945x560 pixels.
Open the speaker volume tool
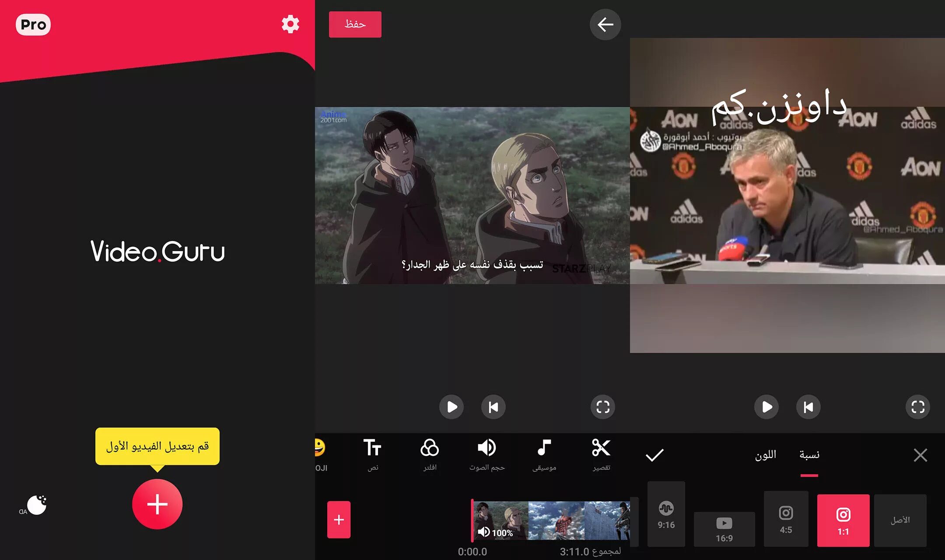[486, 454]
